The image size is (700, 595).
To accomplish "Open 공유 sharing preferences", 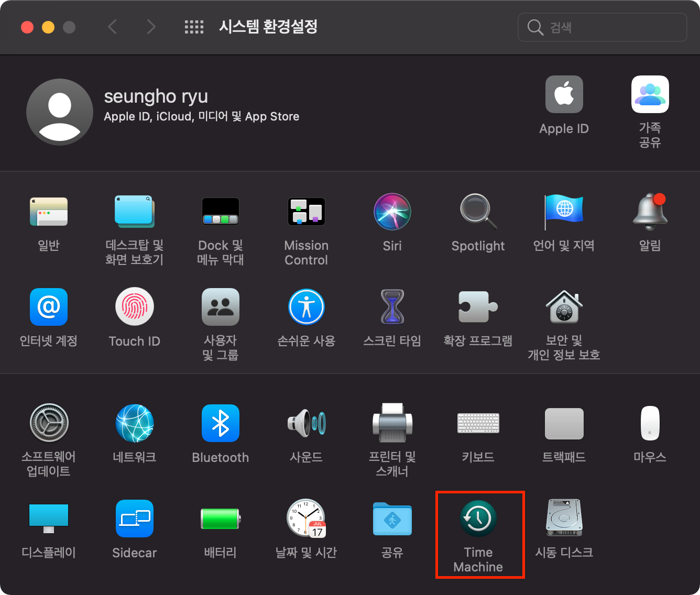I will click(x=392, y=519).
